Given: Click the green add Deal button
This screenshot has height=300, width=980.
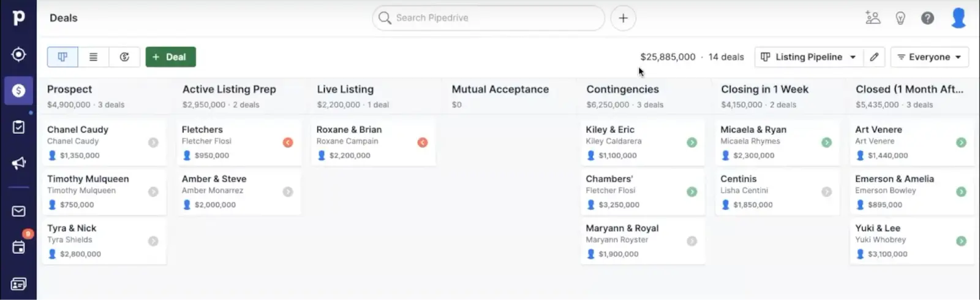Looking at the screenshot, I should (170, 57).
